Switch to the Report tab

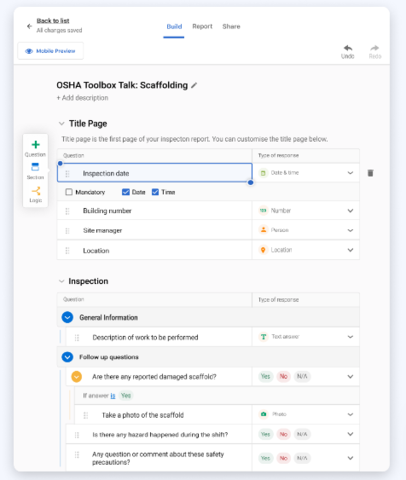tap(202, 26)
